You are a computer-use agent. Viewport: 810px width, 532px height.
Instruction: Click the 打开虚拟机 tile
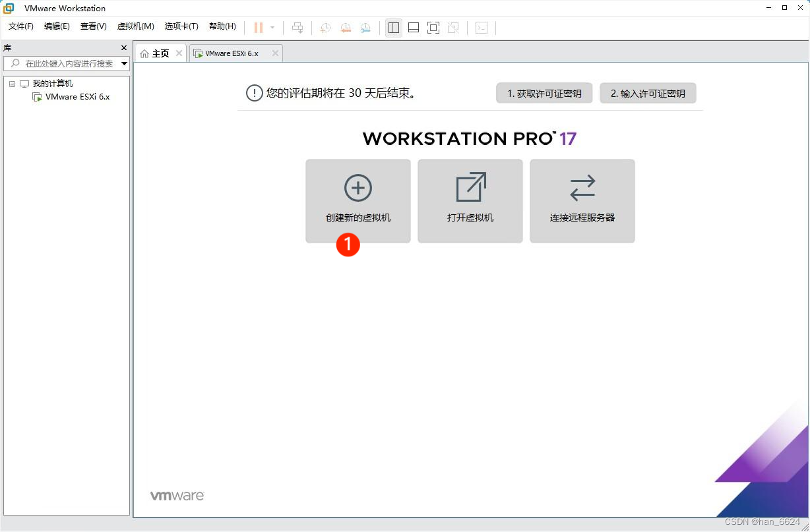470,201
